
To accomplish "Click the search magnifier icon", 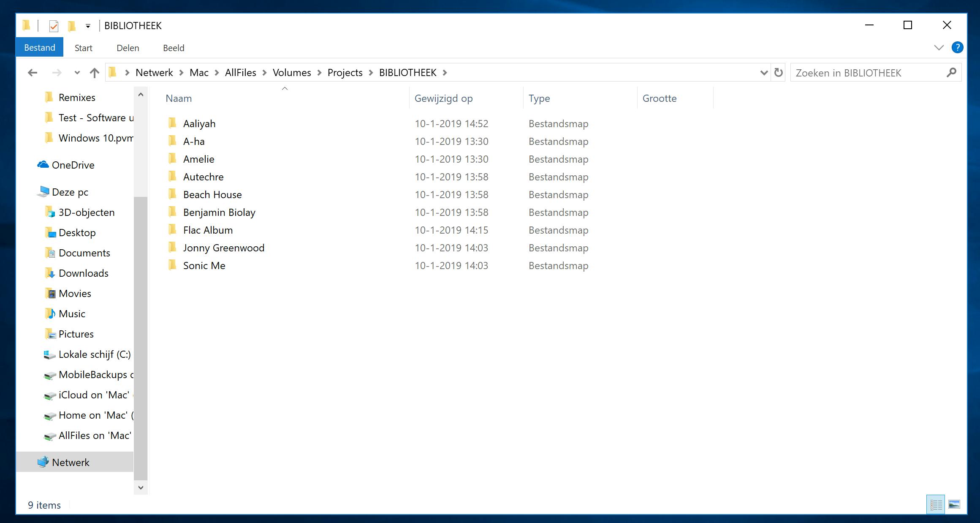I will (x=951, y=73).
